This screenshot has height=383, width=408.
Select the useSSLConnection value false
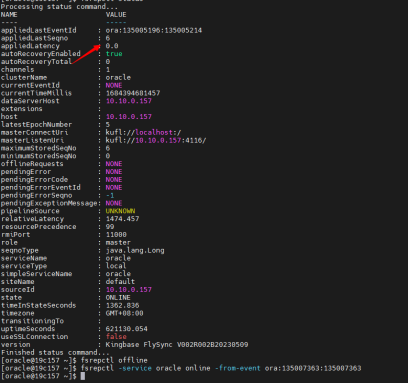pyautogui.click(x=116, y=337)
